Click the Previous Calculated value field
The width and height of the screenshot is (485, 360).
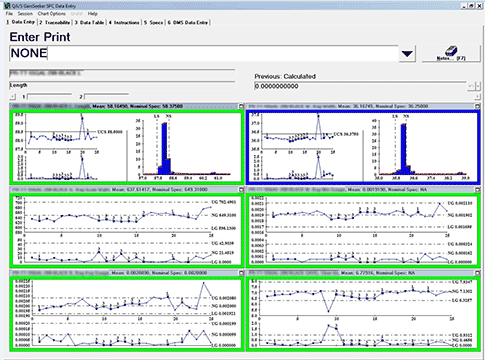click(x=360, y=86)
